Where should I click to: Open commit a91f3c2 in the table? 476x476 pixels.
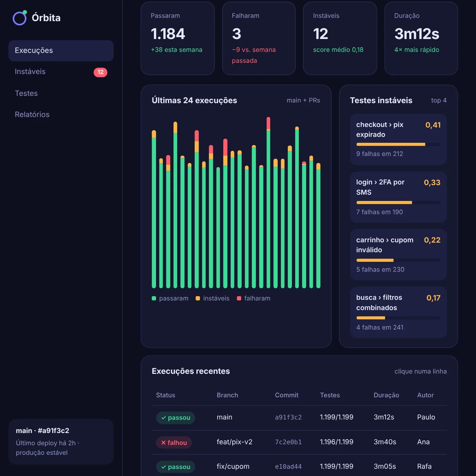coord(288,417)
